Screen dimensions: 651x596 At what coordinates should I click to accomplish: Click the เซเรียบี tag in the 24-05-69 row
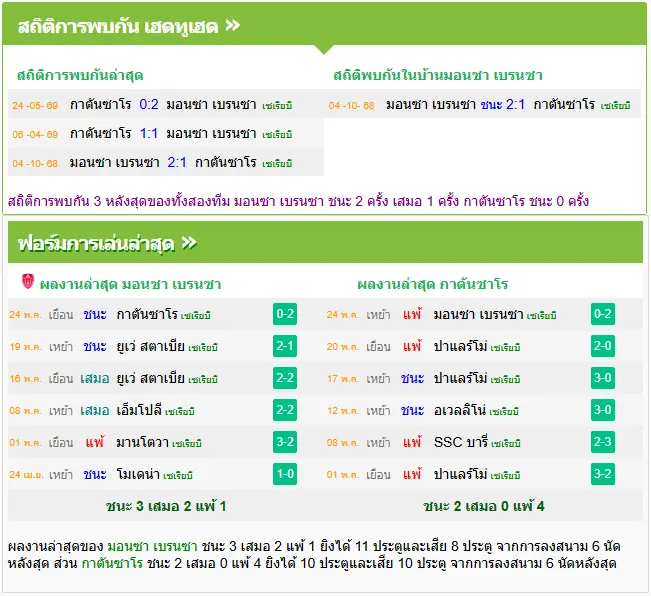[277, 106]
